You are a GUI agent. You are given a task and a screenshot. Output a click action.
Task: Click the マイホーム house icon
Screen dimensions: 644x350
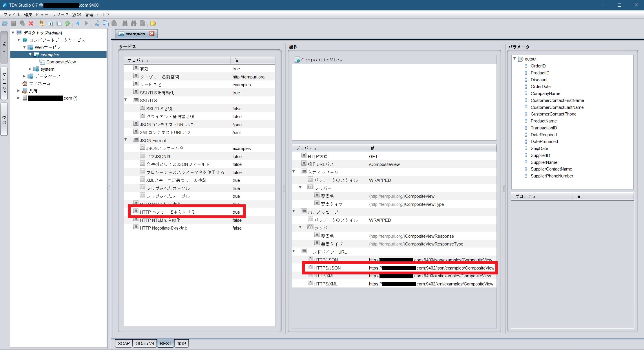pos(25,83)
